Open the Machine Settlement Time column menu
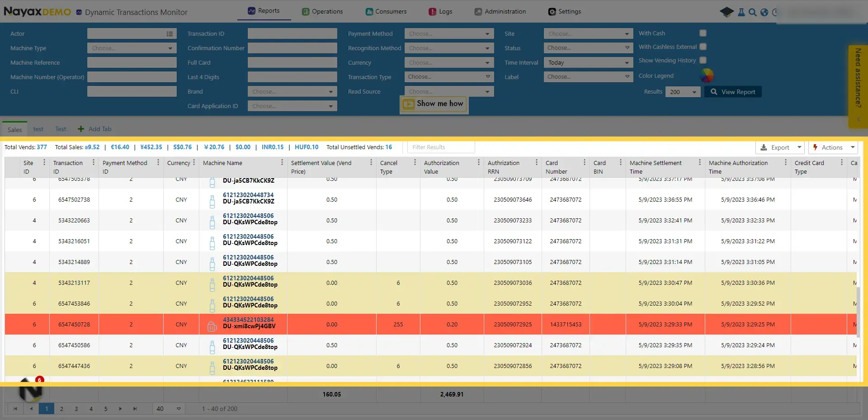Screen dimensions: 868x420 pyautogui.click(x=700, y=162)
